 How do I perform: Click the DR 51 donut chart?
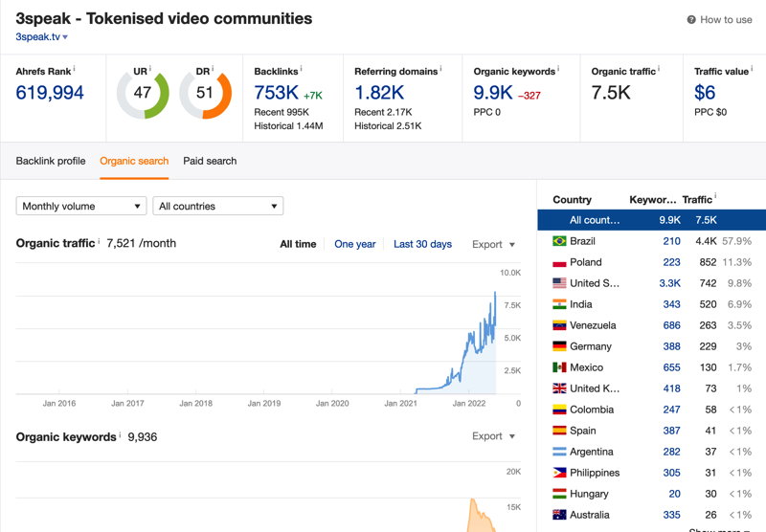click(x=205, y=94)
